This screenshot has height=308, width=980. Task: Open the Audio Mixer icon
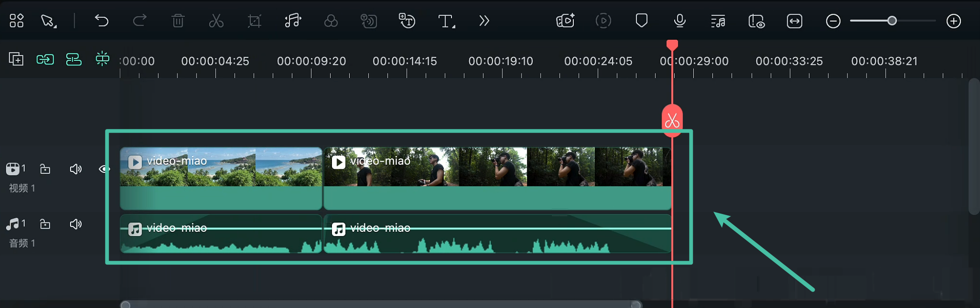click(x=718, y=21)
